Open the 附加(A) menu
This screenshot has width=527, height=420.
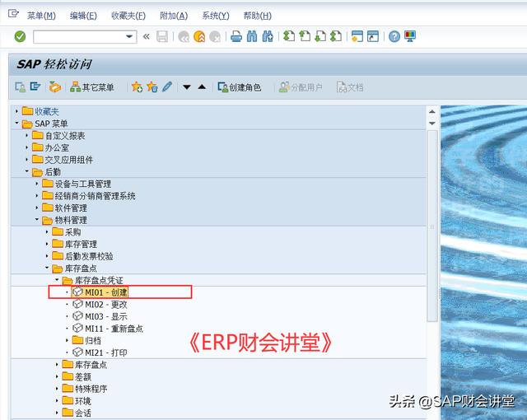174,16
